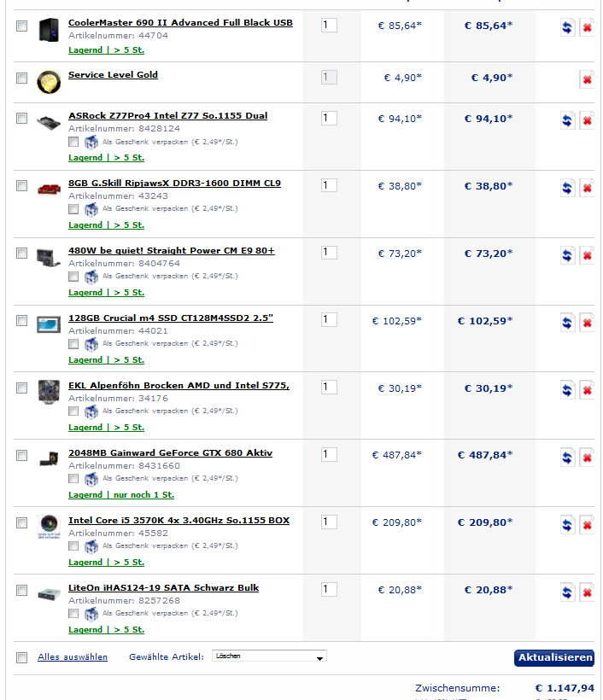Remove 128GB Crucial m4 SSD with red X
Image resolution: width=603 pixels, height=700 pixels.
[x=587, y=323]
